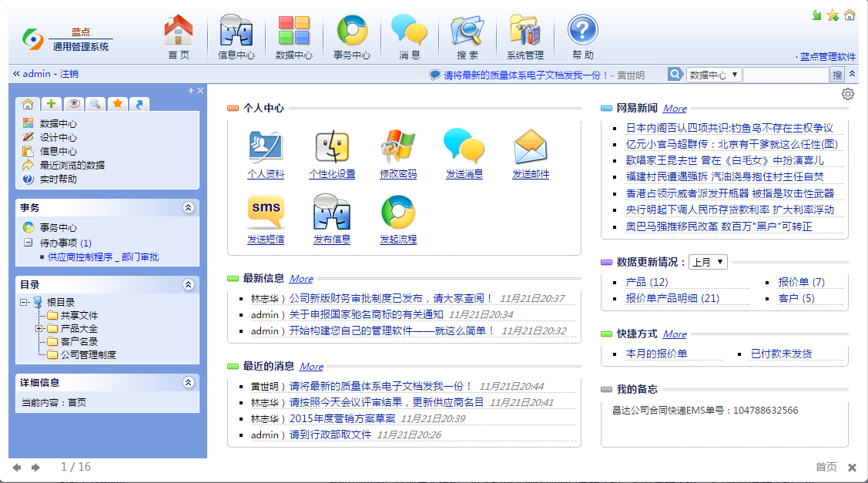868x483 pixels.
Task: Open the 信息中心 toolbar icon
Action: click(x=235, y=35)
